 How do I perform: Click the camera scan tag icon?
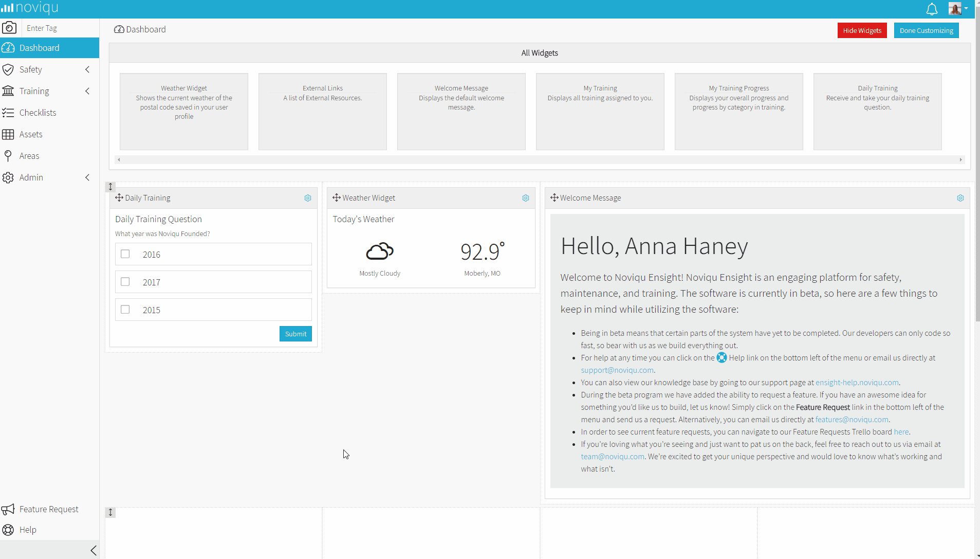9,28
